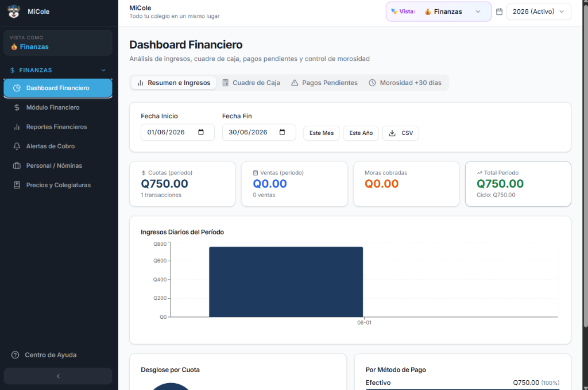Collapse the sidebar with the left chevron button

pyautogui.click(x=58, y=376)
